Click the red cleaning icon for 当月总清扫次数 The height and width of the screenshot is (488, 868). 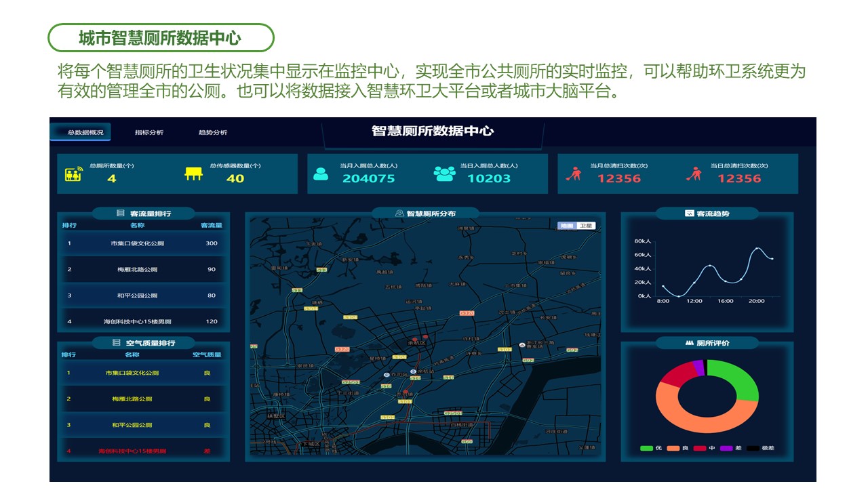(574, 174)
